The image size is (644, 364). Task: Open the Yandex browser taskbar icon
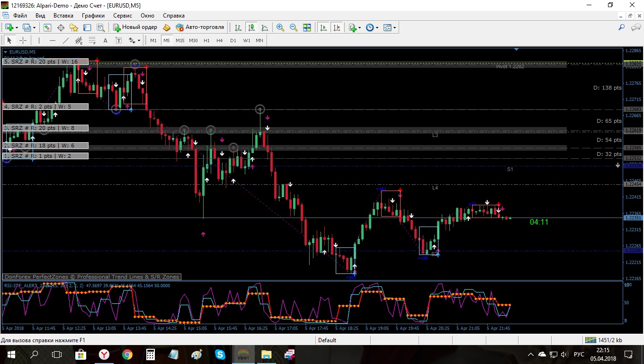coord(104,354)
